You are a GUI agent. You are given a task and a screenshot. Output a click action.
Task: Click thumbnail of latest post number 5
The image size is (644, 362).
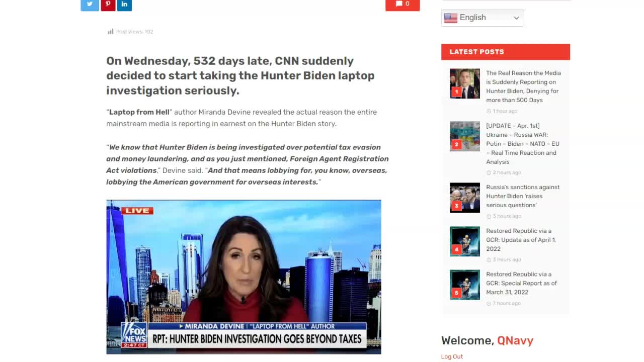pos(465,285)
